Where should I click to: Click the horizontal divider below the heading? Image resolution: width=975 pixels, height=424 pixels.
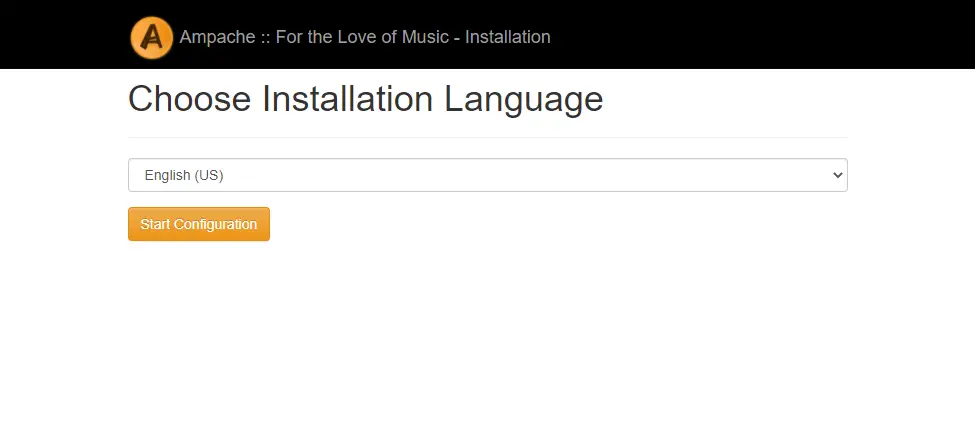point(488,137)
